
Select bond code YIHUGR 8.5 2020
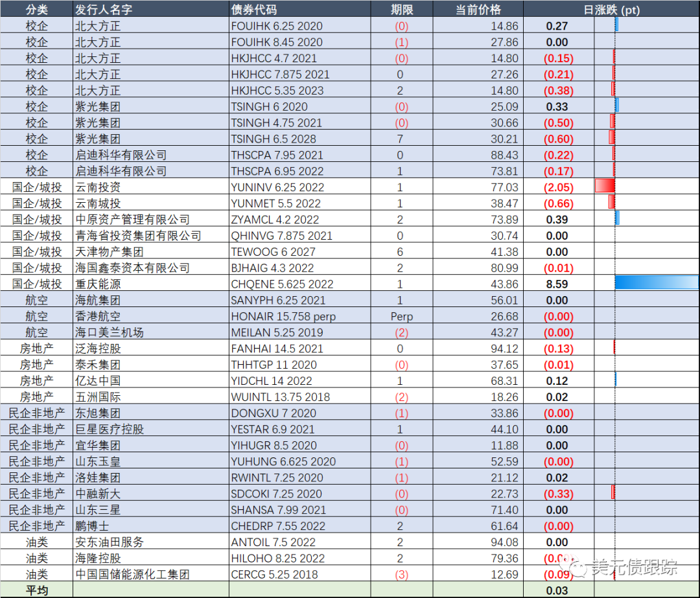pos(274,445)
